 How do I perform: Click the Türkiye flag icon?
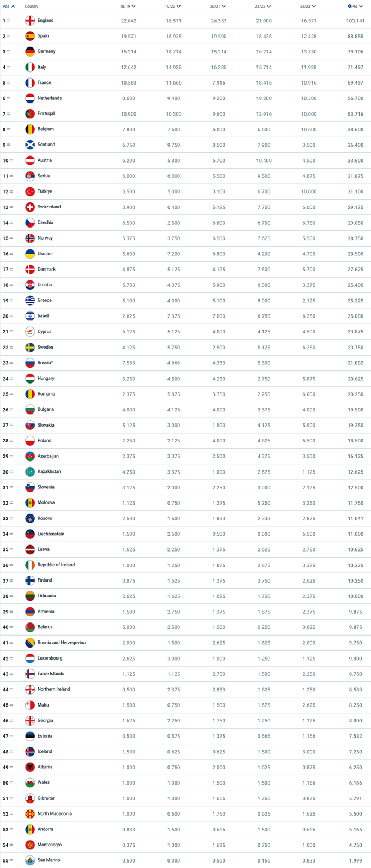pos(30,191)
